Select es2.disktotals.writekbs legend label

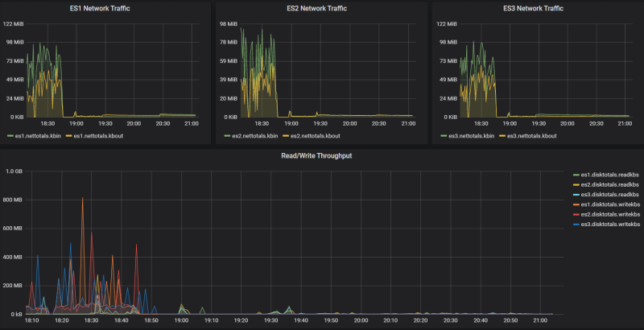(610, 214)
